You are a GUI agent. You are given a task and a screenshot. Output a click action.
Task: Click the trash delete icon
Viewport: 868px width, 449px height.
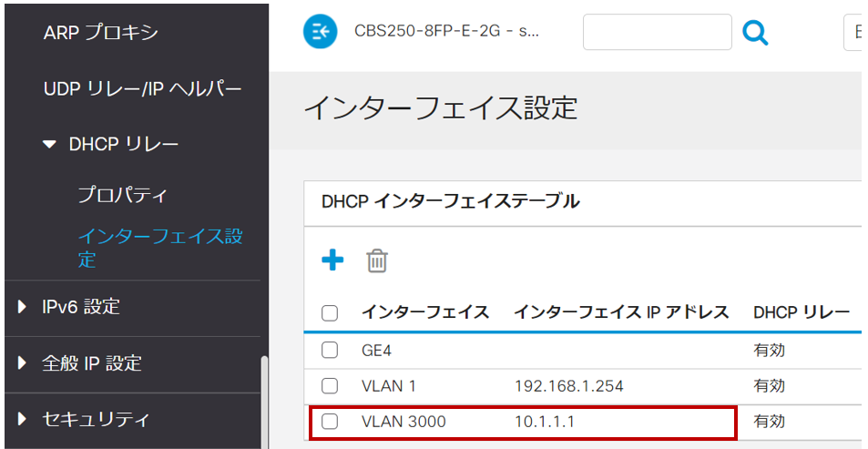[377, 260]
